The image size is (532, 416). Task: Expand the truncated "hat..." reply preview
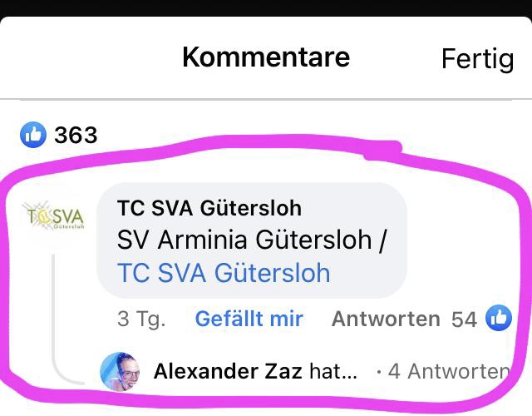pos(332,371)
